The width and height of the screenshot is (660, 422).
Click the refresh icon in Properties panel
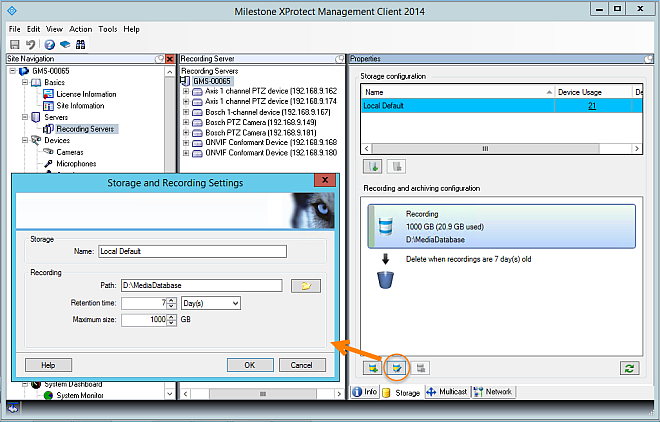point(628,368)
